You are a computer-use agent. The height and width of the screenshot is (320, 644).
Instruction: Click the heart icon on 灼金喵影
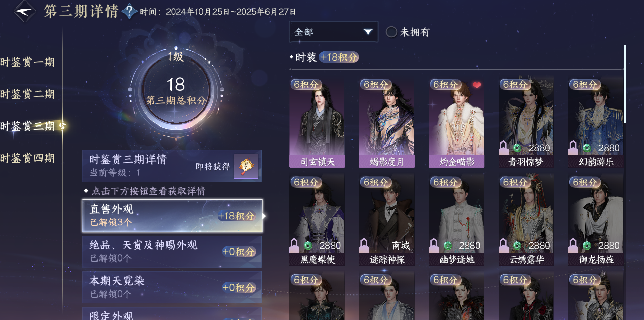[477, 85]
